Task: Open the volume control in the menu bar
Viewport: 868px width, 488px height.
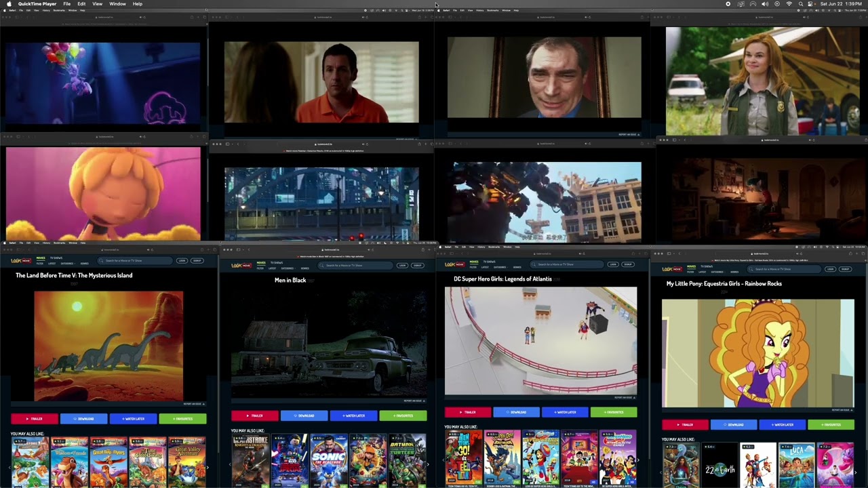Action: point(765,4)
